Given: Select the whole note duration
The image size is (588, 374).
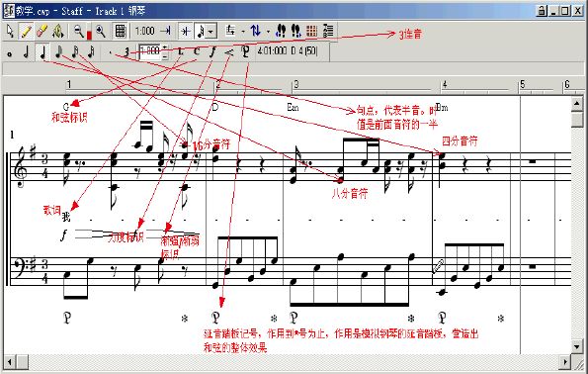Looking at the screenshot, I should pos(10,53).
